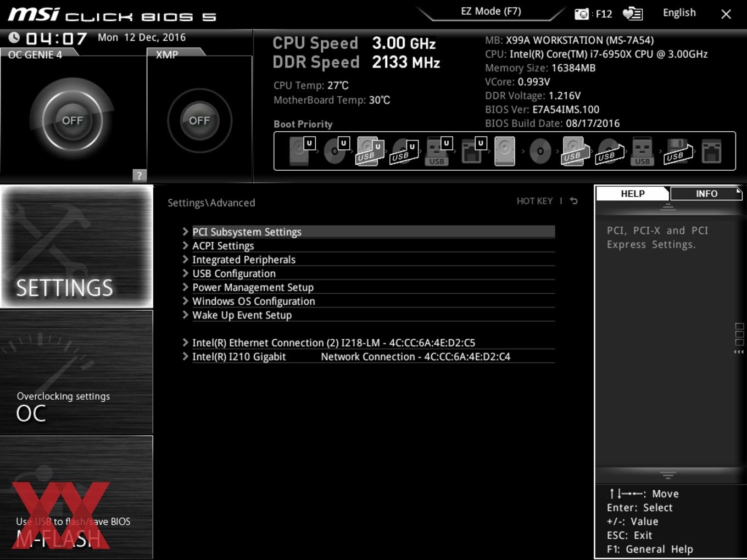
Task: Click the CPU Temp 27°C reading
Action: coord(311,86)
